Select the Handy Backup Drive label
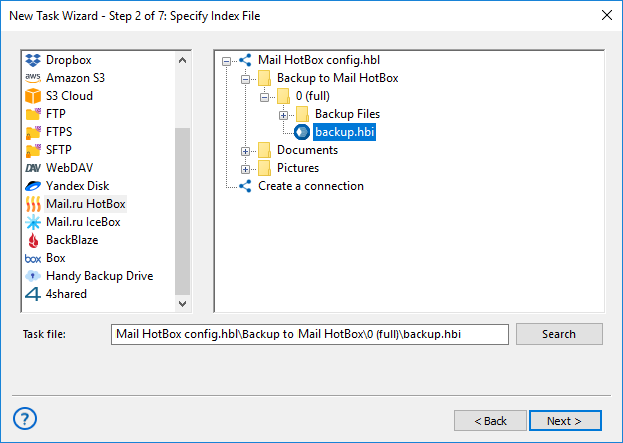The image size is (623, 443). [x=100, y=276]
